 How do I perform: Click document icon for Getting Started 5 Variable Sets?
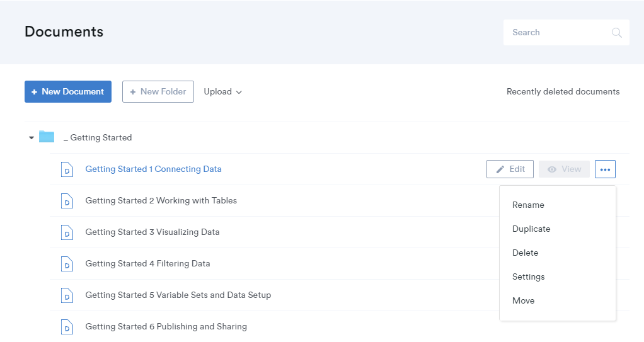tap(67, 295)
